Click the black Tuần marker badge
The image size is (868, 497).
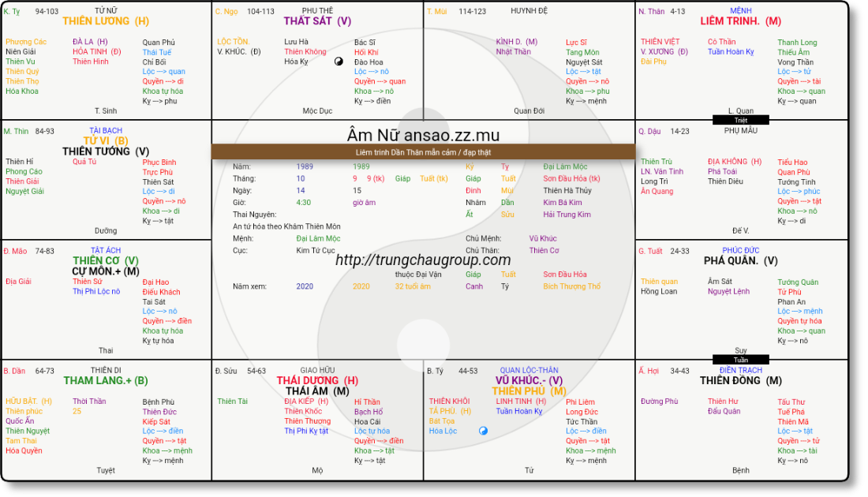pos(741,360)
